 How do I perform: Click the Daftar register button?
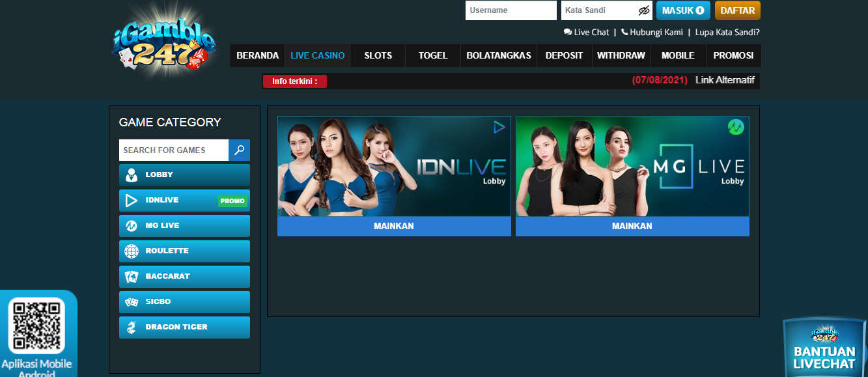coord(738,10)
